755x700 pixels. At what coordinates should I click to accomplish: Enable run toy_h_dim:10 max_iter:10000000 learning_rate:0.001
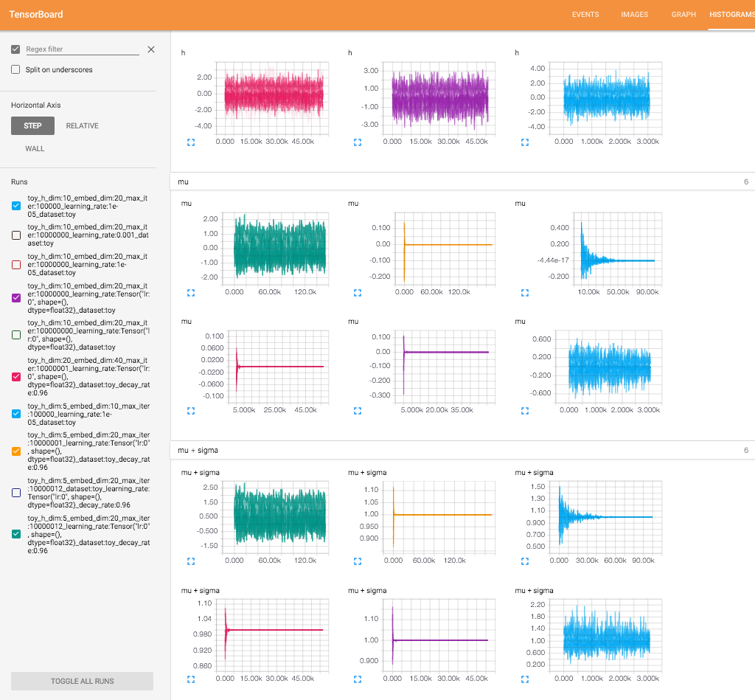click(x=16, y=235)
